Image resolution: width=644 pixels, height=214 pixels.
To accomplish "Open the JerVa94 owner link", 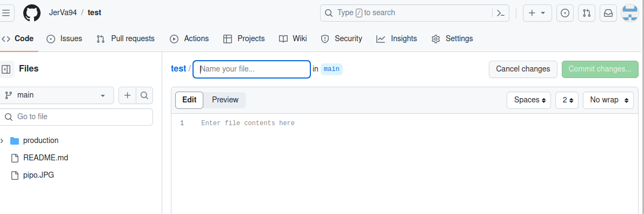I will (63, 13).
